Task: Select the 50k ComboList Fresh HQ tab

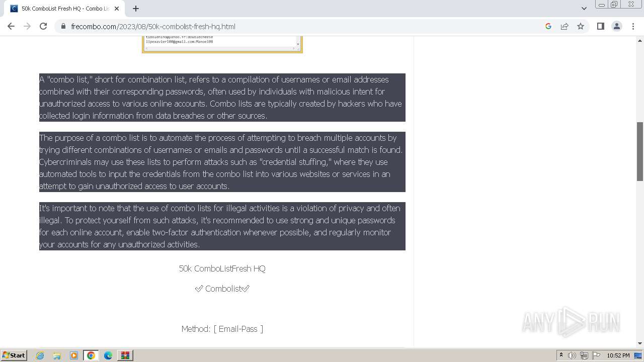Action: [65, 9]
